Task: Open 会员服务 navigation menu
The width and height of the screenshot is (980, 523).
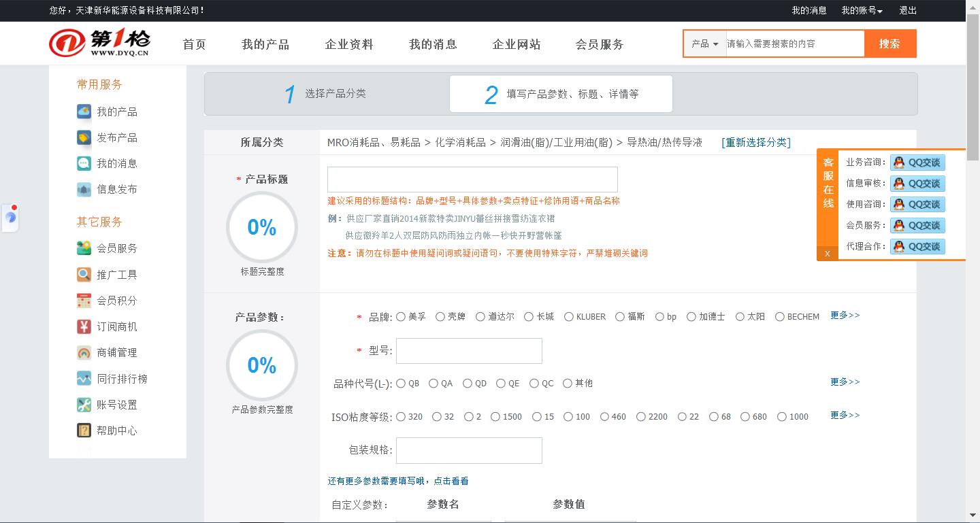Action: 600,44
